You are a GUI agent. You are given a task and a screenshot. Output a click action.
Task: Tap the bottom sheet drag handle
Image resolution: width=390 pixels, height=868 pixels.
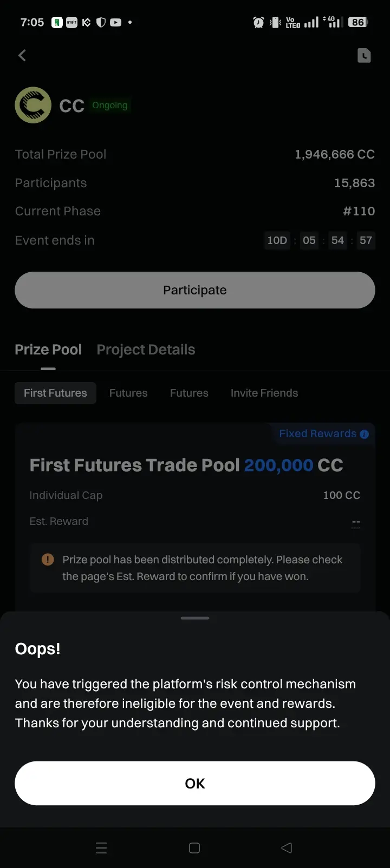pyautogui.click(x=195, y=618)
